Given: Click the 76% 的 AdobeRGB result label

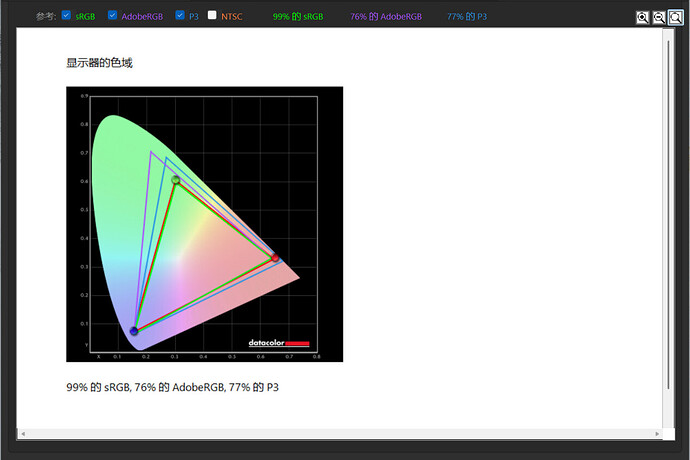Looking at the screenshot, I should click(x=386, y=17).
